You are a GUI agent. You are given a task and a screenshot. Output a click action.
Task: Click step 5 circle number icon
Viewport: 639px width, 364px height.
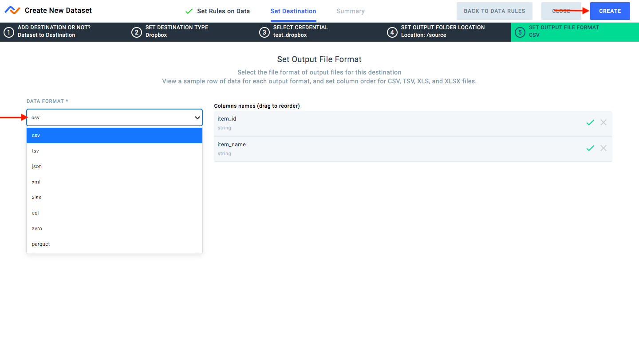point(520,32)
